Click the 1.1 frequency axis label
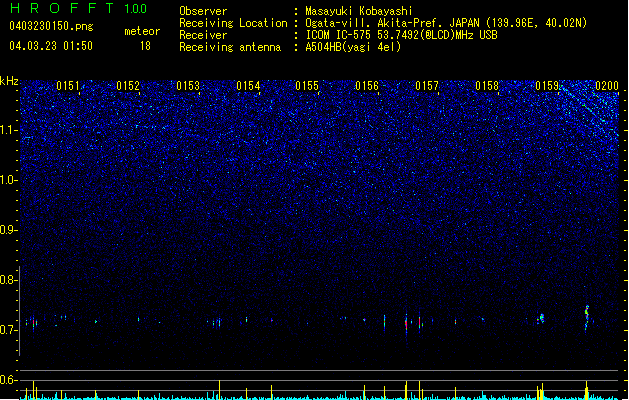This screenshot has width=629, height=400. click(8, 130)
